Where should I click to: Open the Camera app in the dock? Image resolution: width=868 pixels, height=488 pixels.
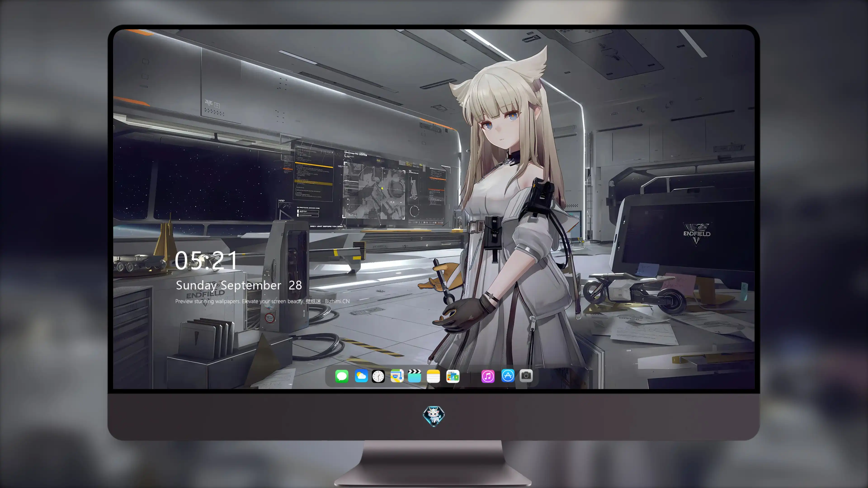[x=526, y=376]
